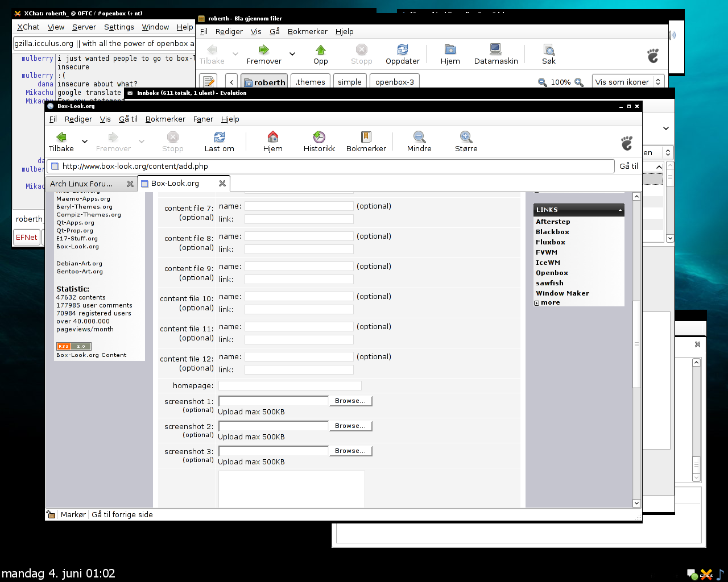Click the Gå til button beside the address bar

pos(628,166)
